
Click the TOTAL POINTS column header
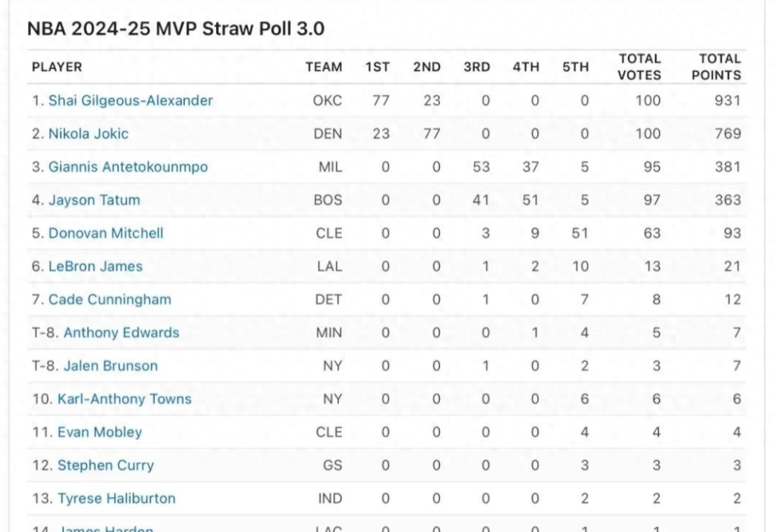[720, 67]
